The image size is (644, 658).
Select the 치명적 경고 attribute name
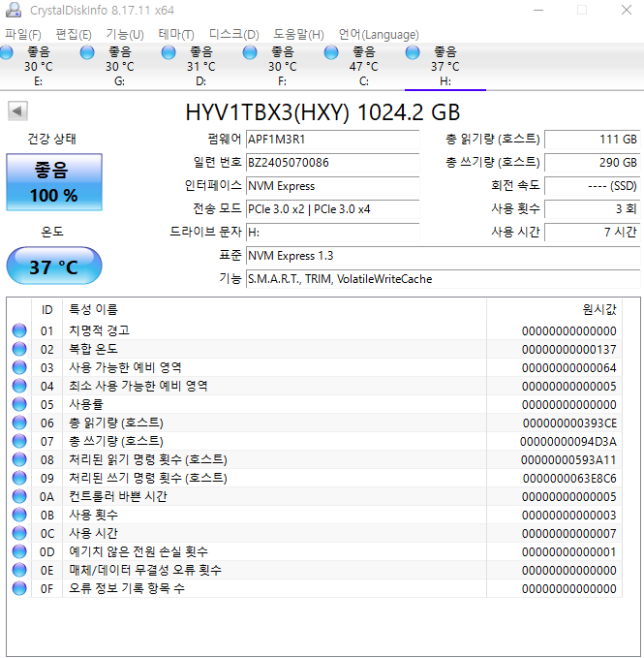coord(99,330)
